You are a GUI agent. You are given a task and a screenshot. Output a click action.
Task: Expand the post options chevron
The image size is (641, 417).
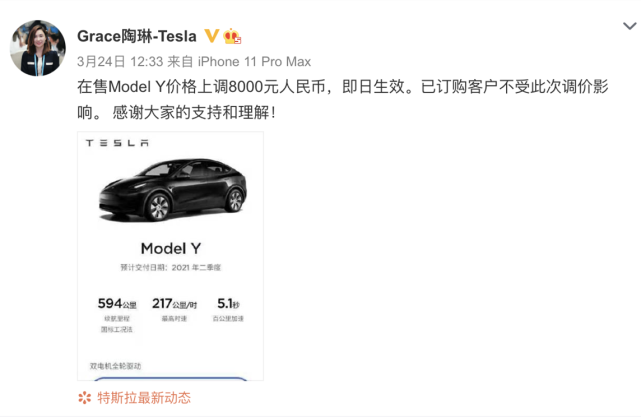point(630,26)
